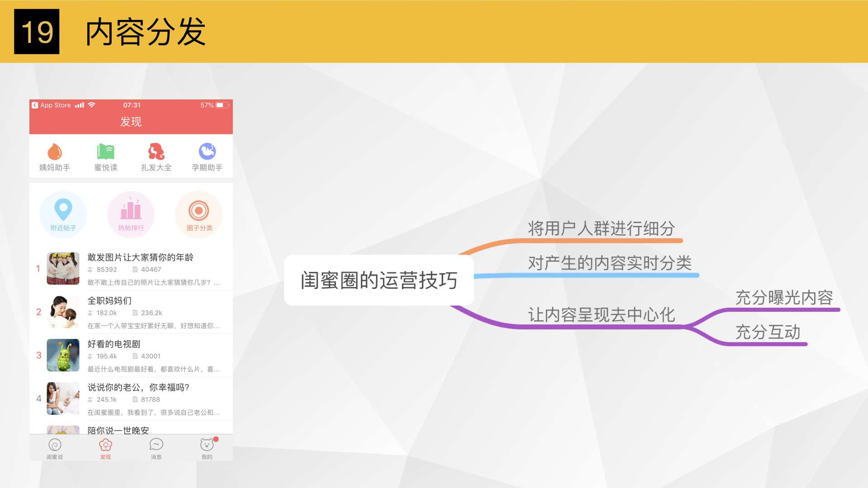Tap the 热帖排行 ranking chart circle

tap(131, 215)
